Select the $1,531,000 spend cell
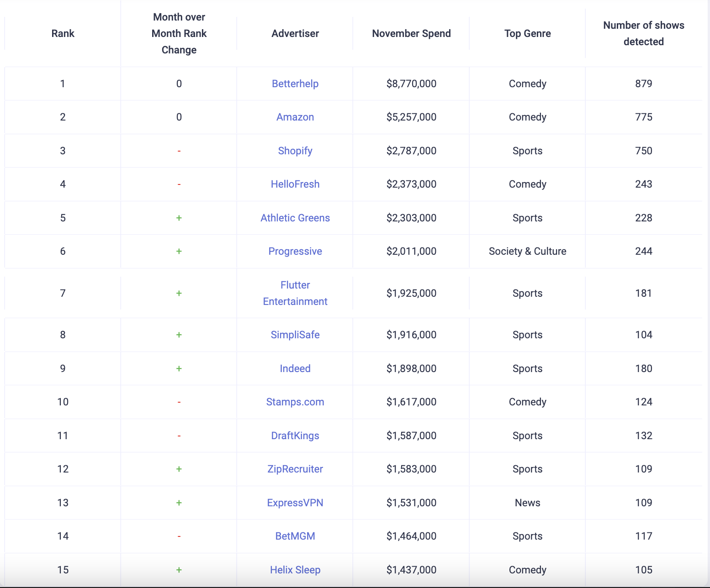Image resolution: width=710 pixels, height=588 pixels. [x=411, y=503]
